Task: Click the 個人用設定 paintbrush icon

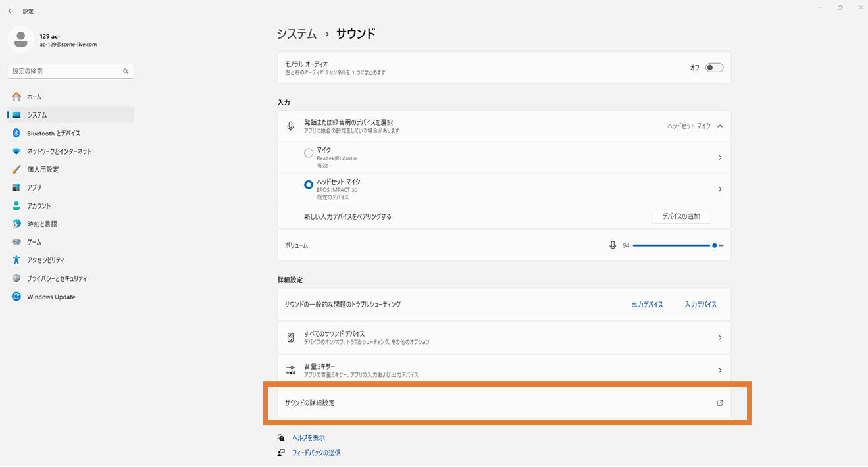Action: tap(16, 170)
